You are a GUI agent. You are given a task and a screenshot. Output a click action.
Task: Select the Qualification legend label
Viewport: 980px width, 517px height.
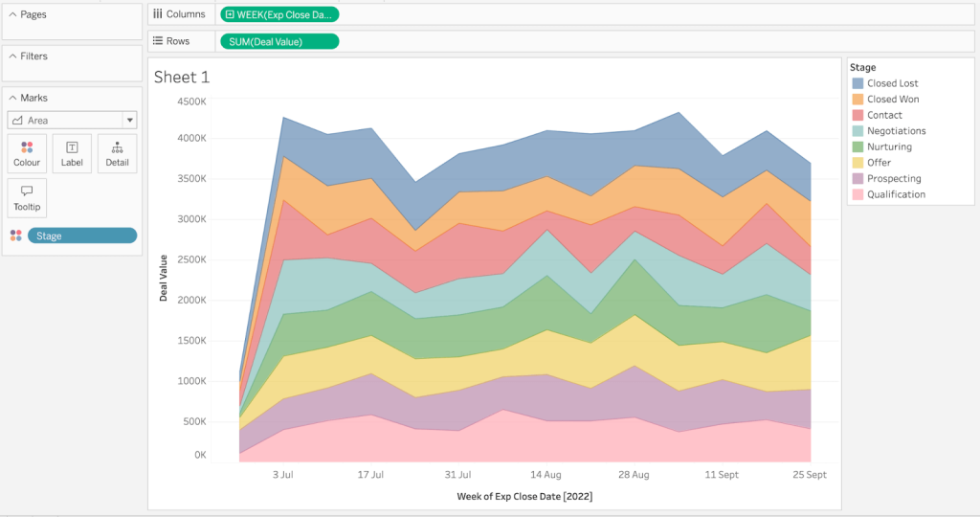coord(896,194)
